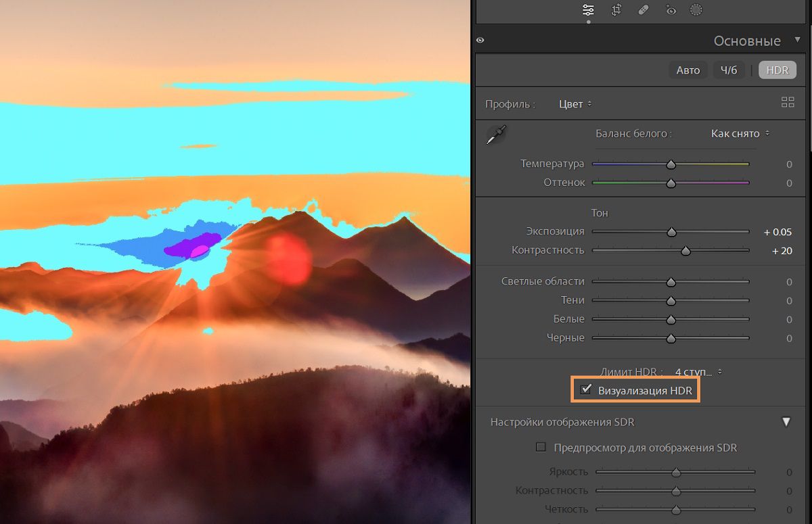Open the Баланс белого Как снято dropdown
This screenshot has height=524, width=812.
[x=740, y=134]
